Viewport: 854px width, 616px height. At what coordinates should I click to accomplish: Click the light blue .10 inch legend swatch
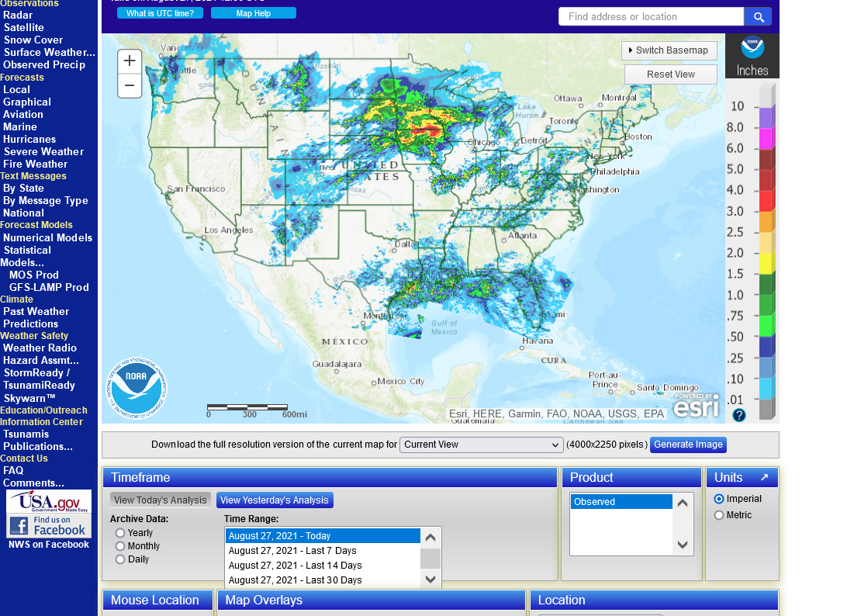click(767, 389)
